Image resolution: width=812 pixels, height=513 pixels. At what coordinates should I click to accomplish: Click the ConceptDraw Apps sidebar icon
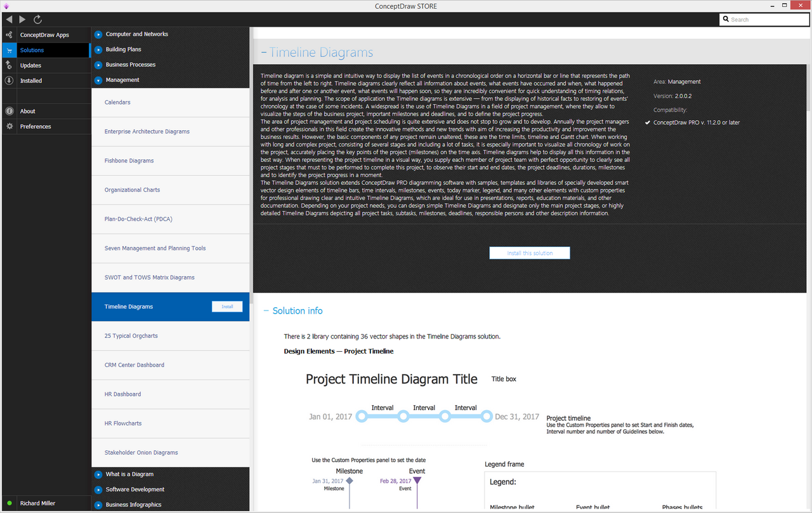9,35
